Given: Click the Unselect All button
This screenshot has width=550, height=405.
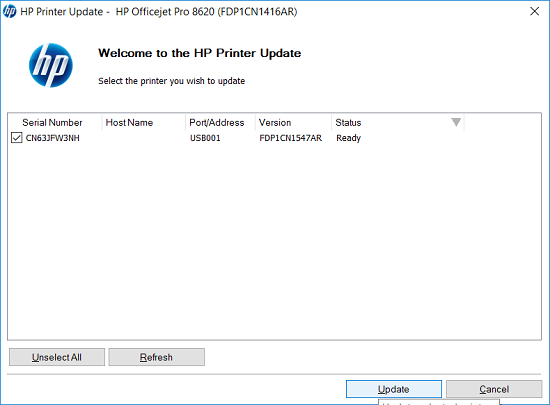Looking at the screenshot, I should (57, 357).
